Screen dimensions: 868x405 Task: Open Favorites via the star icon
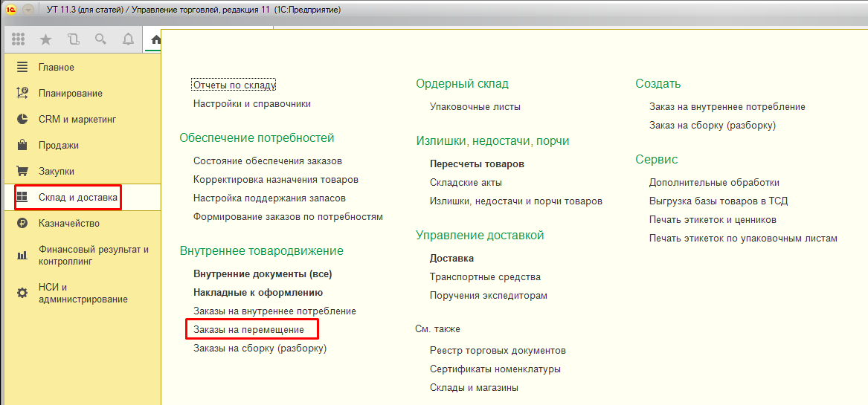point(45,39)
